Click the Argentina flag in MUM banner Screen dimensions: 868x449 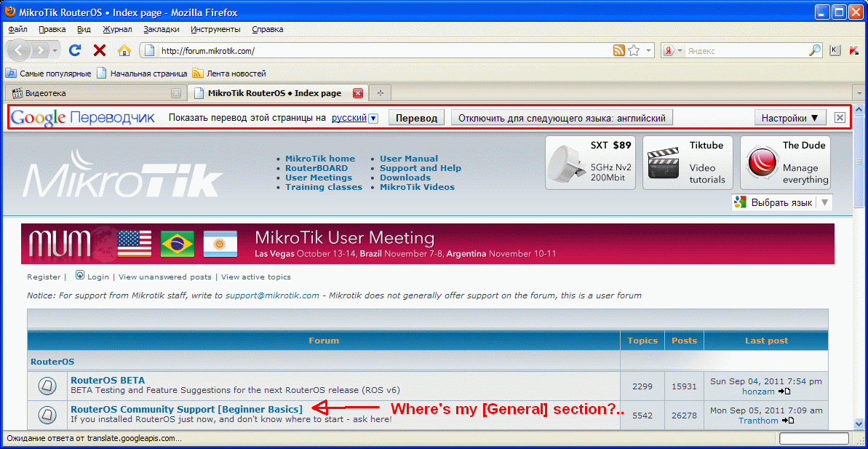[220, 244]
